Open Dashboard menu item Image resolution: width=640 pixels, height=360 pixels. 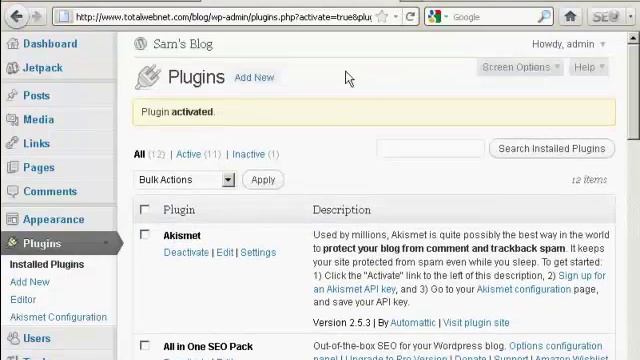[50, 44]
